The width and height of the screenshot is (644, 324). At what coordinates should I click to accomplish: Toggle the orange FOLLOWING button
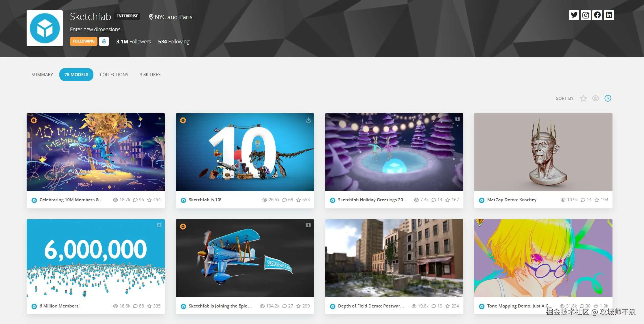point(84,41)
